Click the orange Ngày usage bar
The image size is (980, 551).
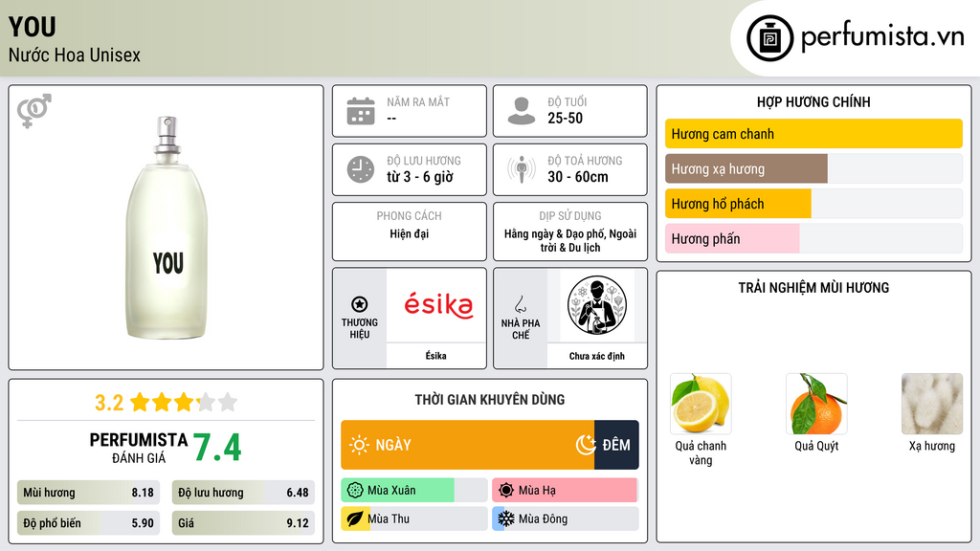click(x=467, y=445)
